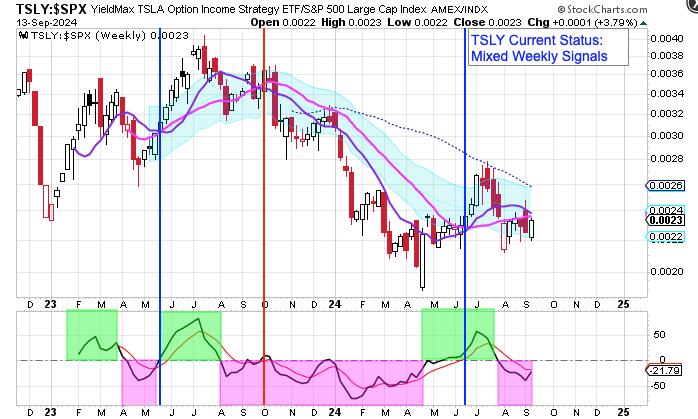
Task: Click the first green shaded region in the indicator panel
Action: pyautogui.click(x=91, y=334)
